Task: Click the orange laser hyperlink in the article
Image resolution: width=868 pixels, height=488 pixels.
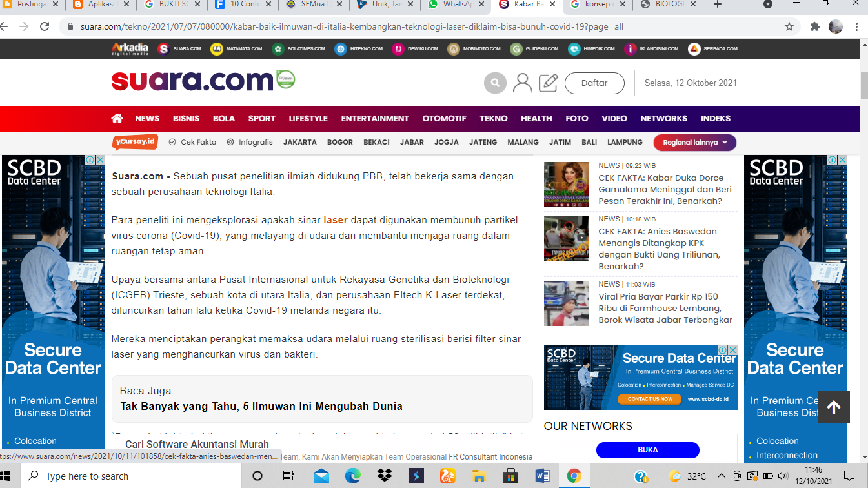Action: click(x=336, y=220)
